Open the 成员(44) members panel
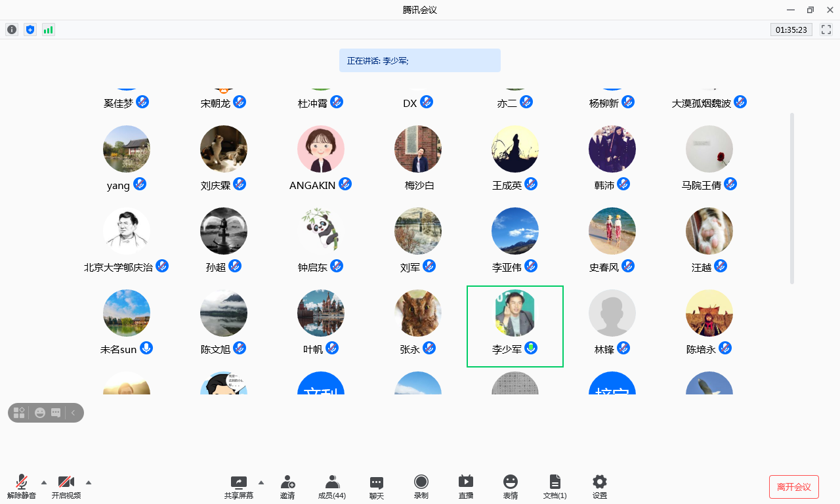Viewport: 840px width, 504px height. [x=332, y=487]
